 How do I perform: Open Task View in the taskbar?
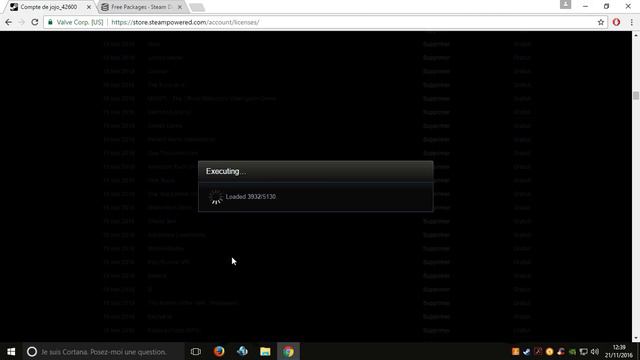[196, 351]
